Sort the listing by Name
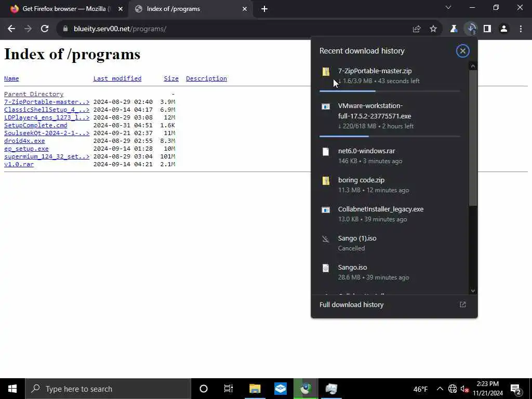Viewport: 532px width, 399px height. click(11, 78)
